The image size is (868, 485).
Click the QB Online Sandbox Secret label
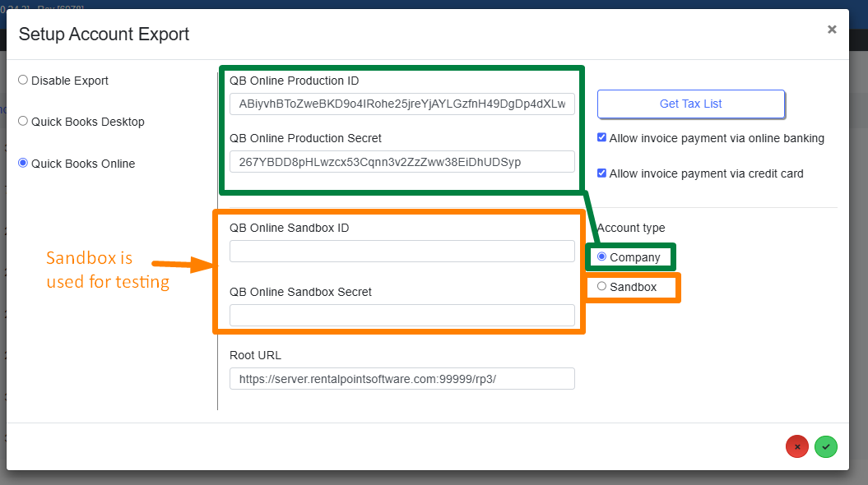pos(300,292)
